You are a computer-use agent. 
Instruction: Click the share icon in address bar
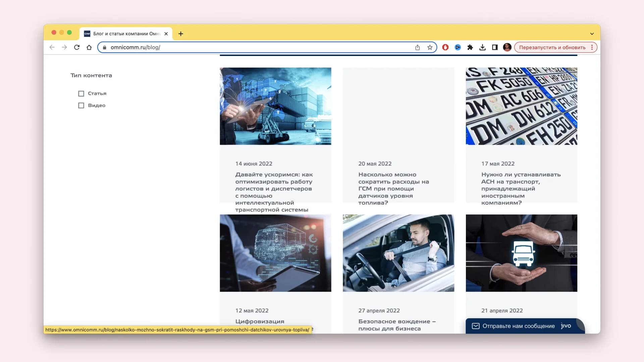click(417, 47)
